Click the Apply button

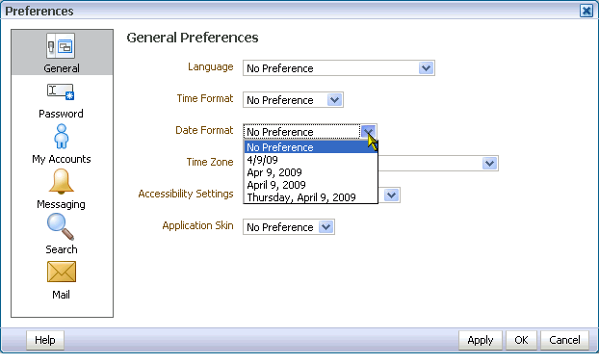[481, 340]
